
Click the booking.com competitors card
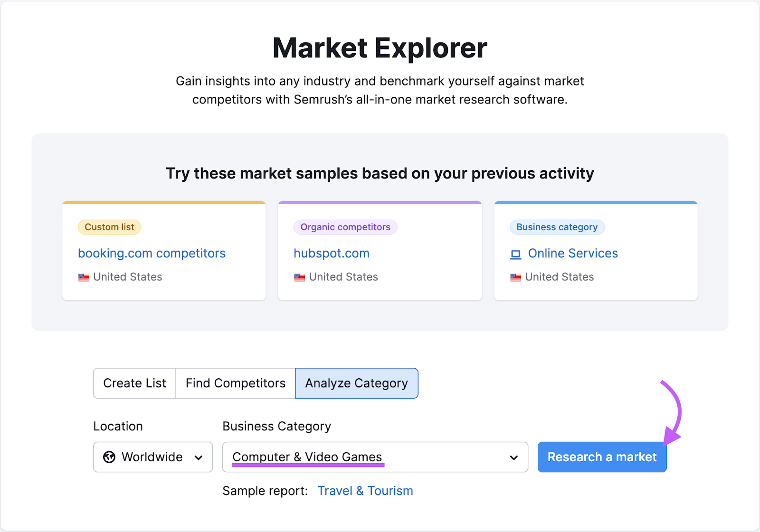[x=164, y=252]
